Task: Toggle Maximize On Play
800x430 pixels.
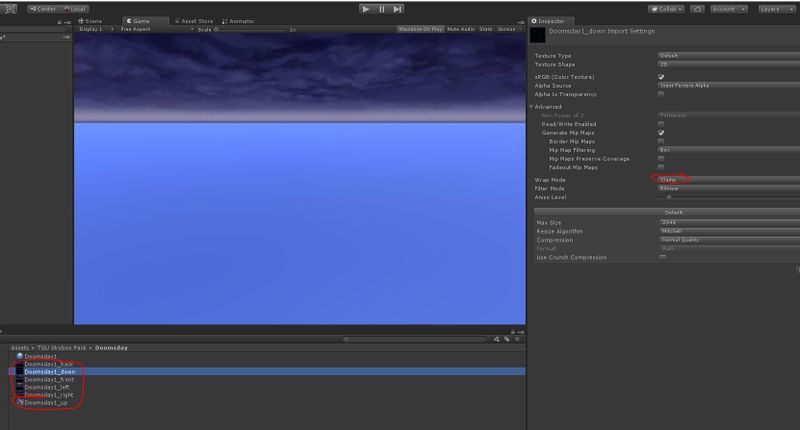Action: (420, 29)
